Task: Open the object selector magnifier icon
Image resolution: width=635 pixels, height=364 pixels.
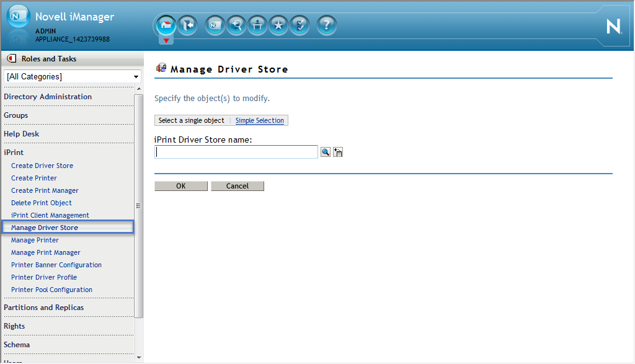Action: [325, 153]
